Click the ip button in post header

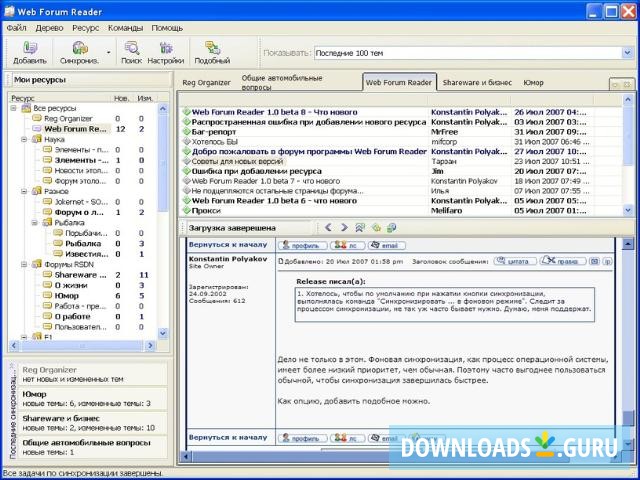(607, 261)
